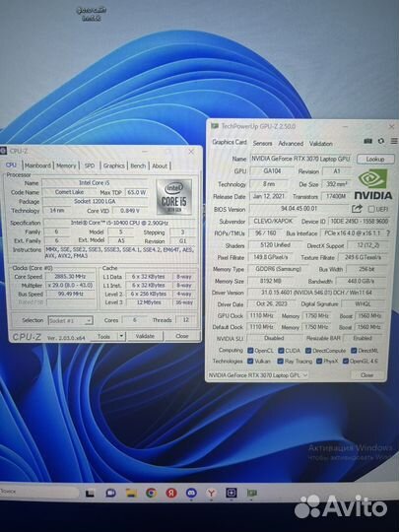The image size is (399, 532).
Task: Open the GPU-Z hamburger menu icon
Action: [x=393, y=141]
